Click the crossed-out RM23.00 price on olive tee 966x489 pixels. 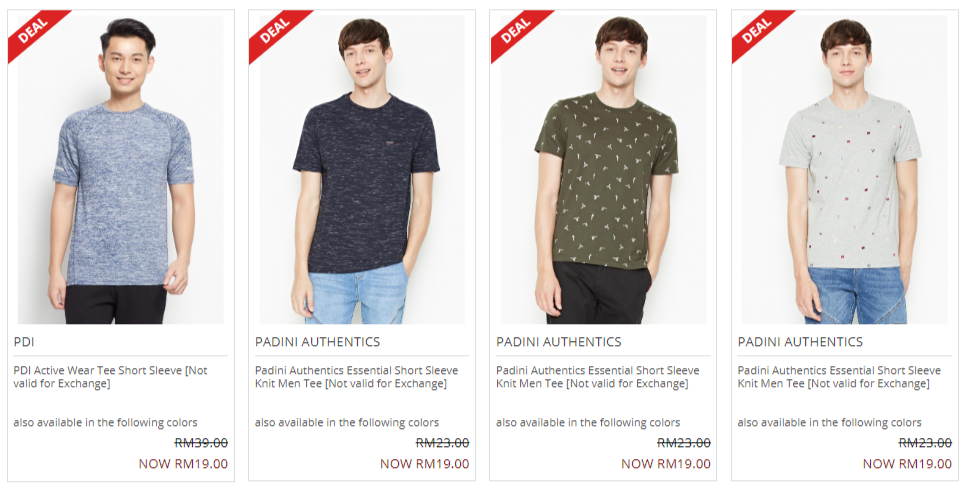point(684,443)
